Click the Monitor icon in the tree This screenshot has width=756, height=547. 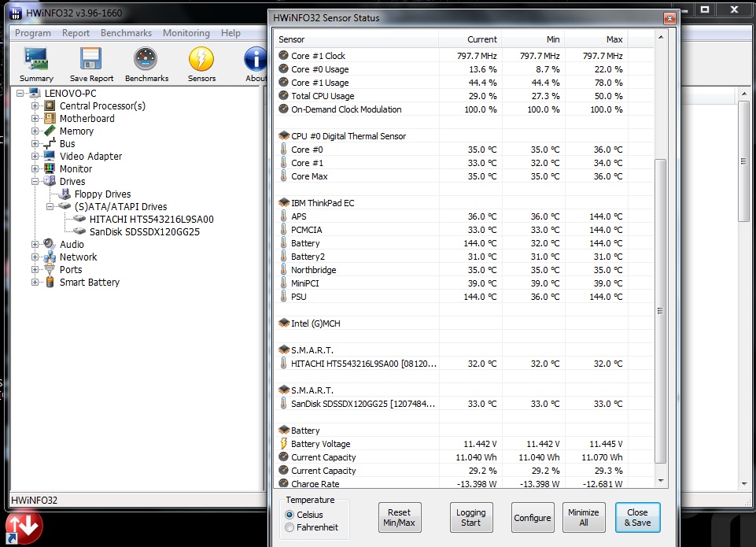click(50, 168)
